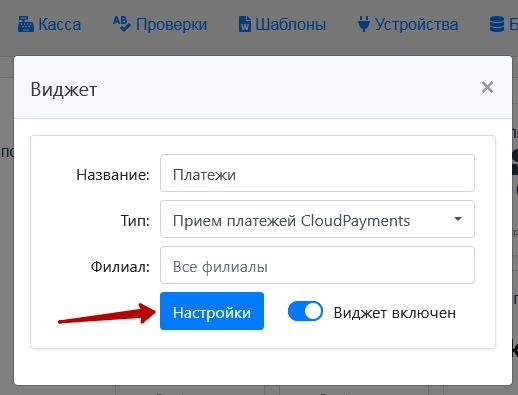Screen dimensions: 518x395
Task: Open the Тип dropdown CloudPayments
Action: (317, 219)
